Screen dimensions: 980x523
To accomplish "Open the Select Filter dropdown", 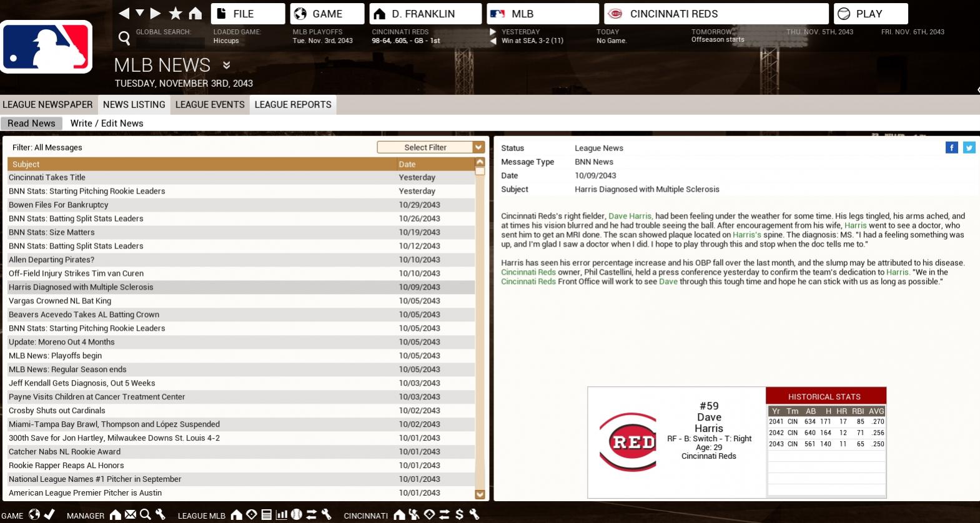I will pyautogui.click(x=431, y=147).
